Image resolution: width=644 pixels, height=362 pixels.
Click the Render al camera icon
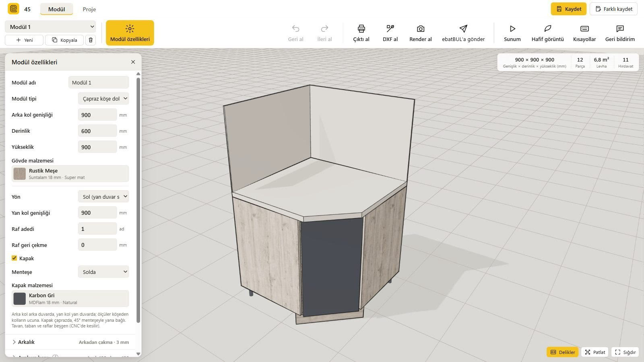click(421, 29)
